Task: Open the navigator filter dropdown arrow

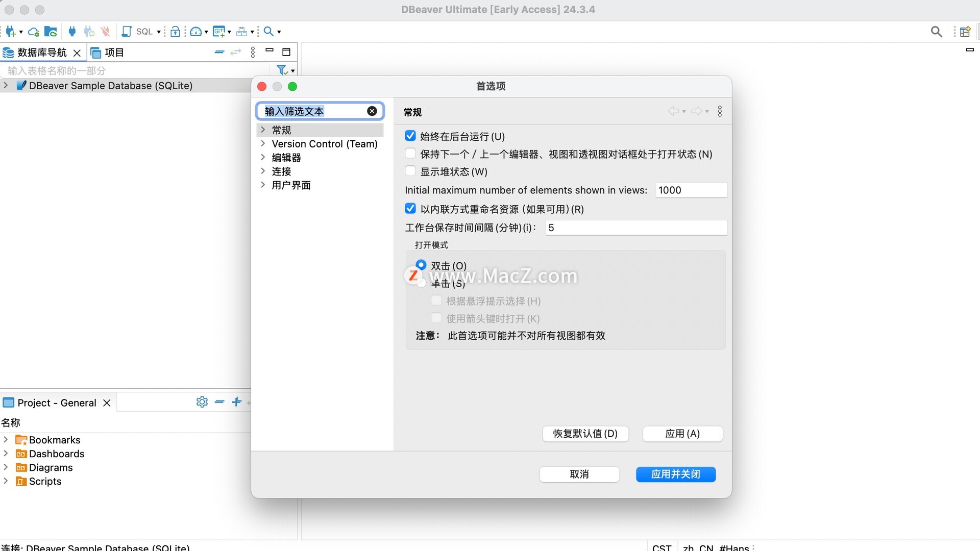Action: pos(292,71)
